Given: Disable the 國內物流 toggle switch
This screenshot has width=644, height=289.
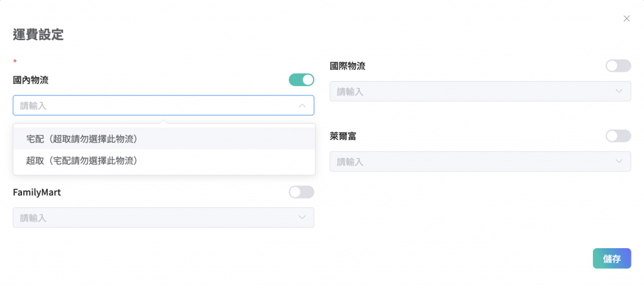Looking at the screenshot, I should (x=301, y=80).
